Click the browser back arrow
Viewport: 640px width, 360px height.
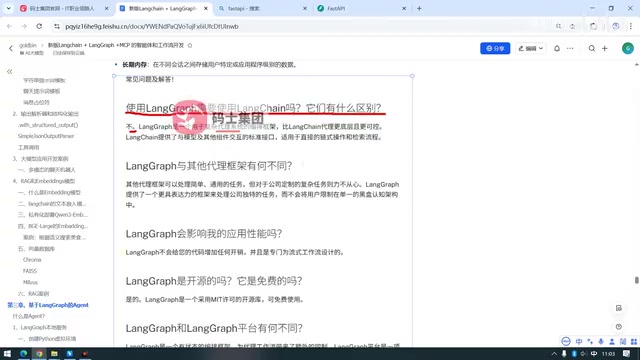(9, 26)
